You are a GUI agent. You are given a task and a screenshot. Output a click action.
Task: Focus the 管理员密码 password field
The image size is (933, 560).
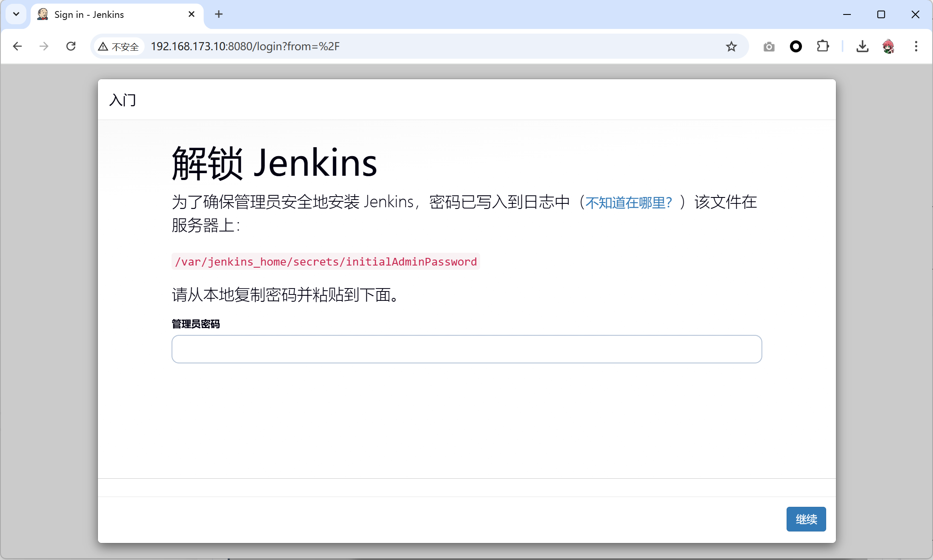[466, 349]
